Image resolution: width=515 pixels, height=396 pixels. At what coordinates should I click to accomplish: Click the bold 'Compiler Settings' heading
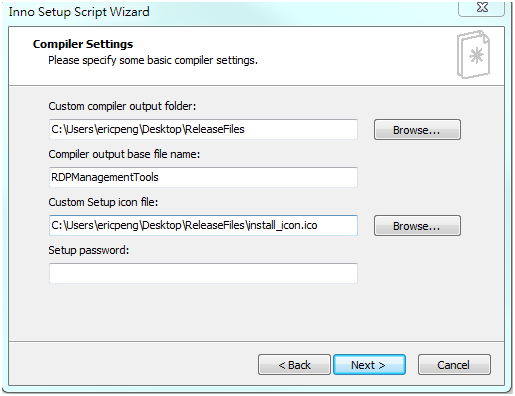pos(83,44)
